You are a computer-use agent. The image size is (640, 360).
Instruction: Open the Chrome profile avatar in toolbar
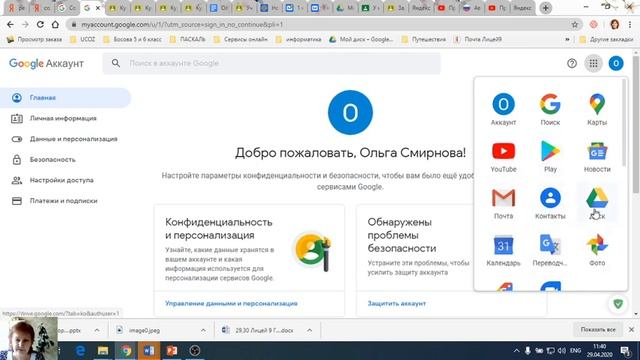(614, 24)
